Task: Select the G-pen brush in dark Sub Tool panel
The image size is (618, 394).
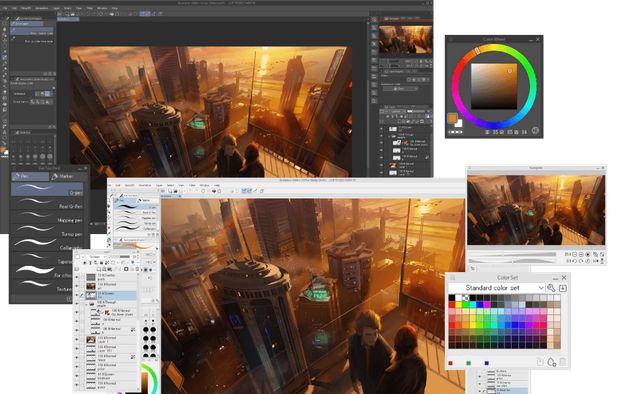Action: [47, 190]
